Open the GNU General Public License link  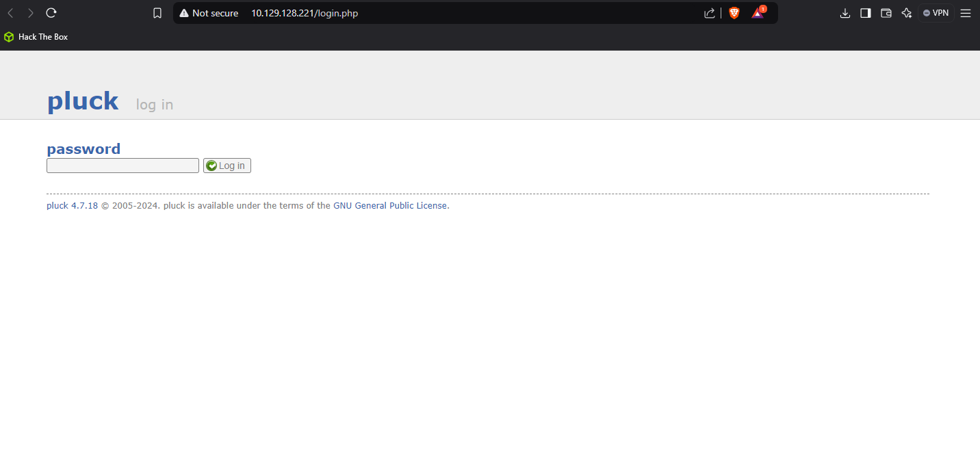390,206
